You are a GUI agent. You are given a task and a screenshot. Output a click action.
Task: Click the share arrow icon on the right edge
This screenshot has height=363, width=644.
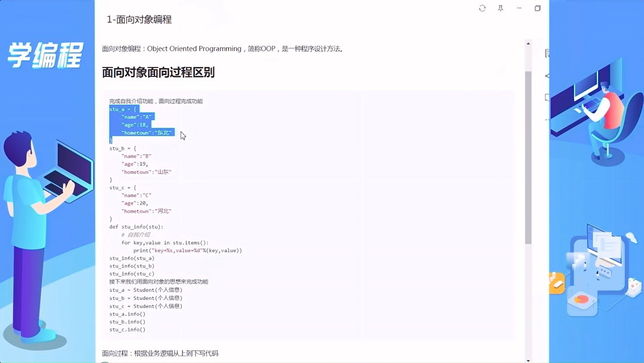546,76
